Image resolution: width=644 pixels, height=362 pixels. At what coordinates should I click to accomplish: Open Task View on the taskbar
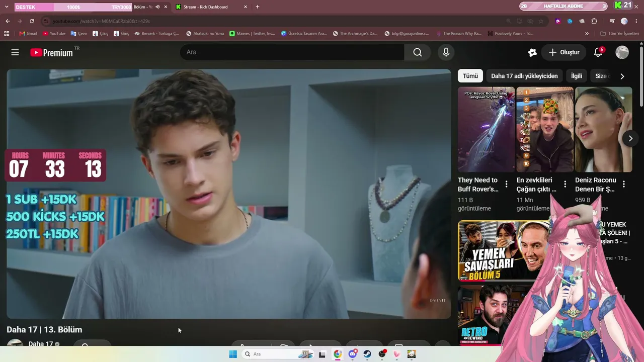tap(322, 354)
